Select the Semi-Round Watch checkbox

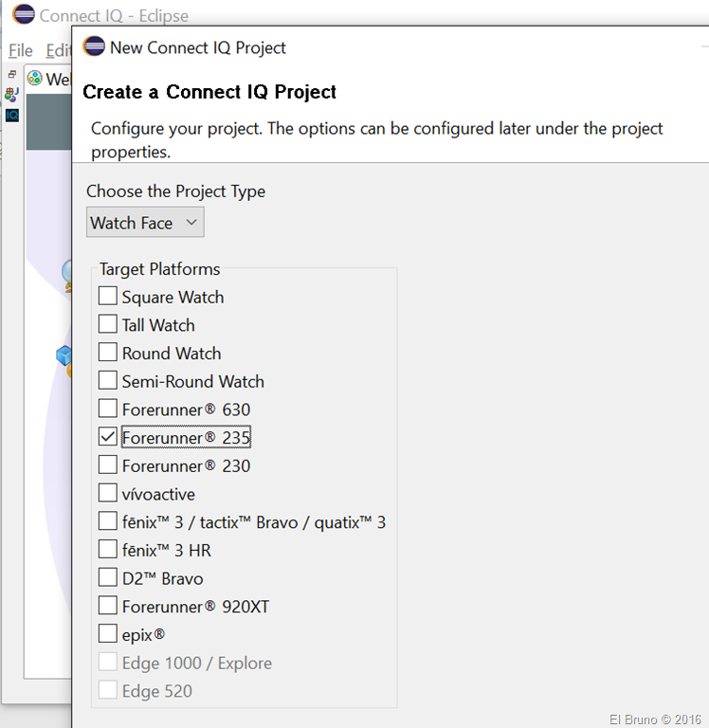tap(108, 382)
